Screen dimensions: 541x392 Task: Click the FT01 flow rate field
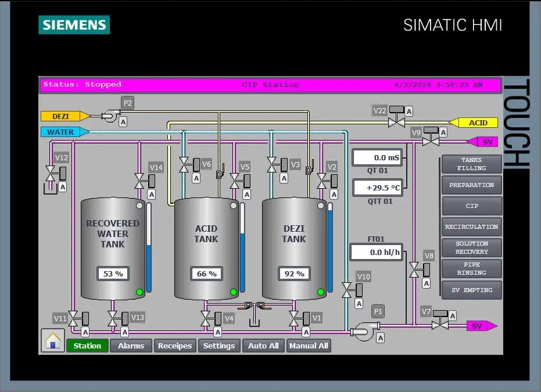pos(377,252)
